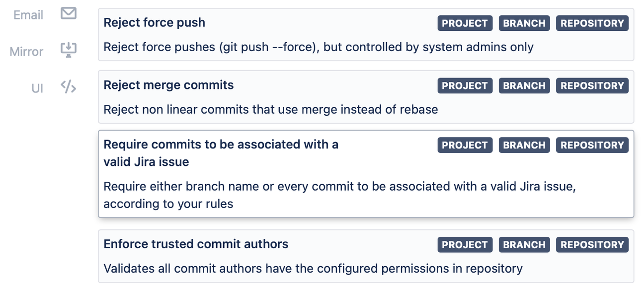This screenshot has height=291, width=644.
Task: Click the Email envelope icon
Action: point(68,14)
